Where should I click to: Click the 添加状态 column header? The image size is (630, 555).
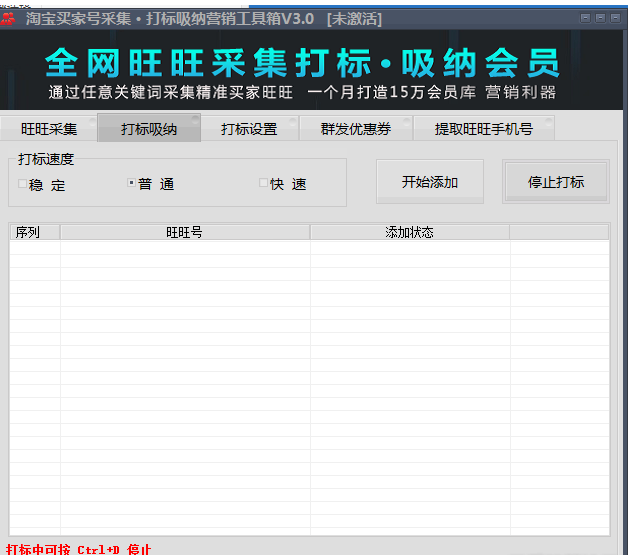[410, 232]
